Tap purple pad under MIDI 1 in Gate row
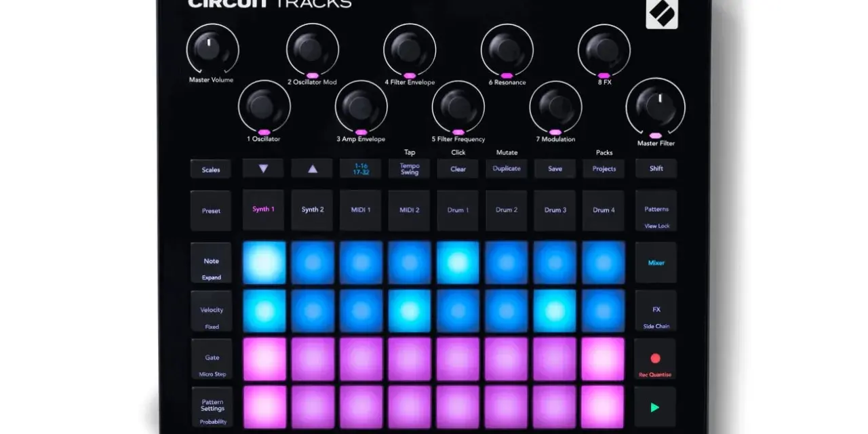This screenshot has width=868, height=434. tap(361, 359)
